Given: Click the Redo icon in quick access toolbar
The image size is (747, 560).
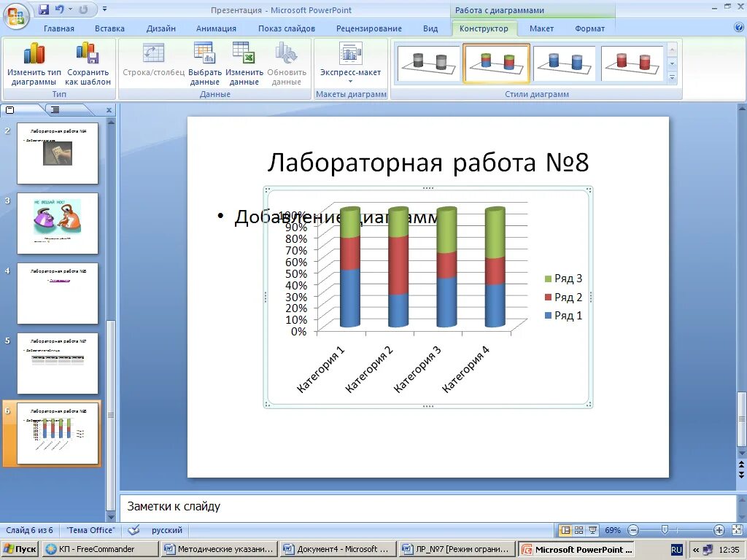Looking at the screenshot, I should tap(83, 9).
